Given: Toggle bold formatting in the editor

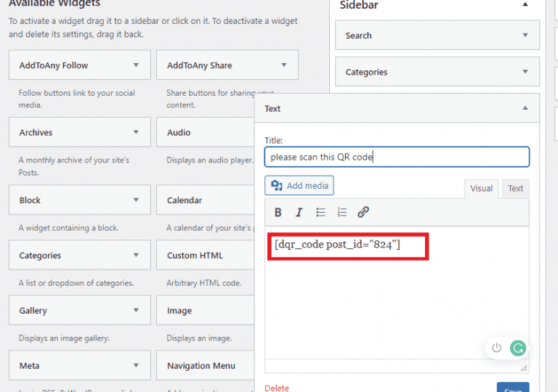Looking at the screenshot, I should tap(278, 213).
